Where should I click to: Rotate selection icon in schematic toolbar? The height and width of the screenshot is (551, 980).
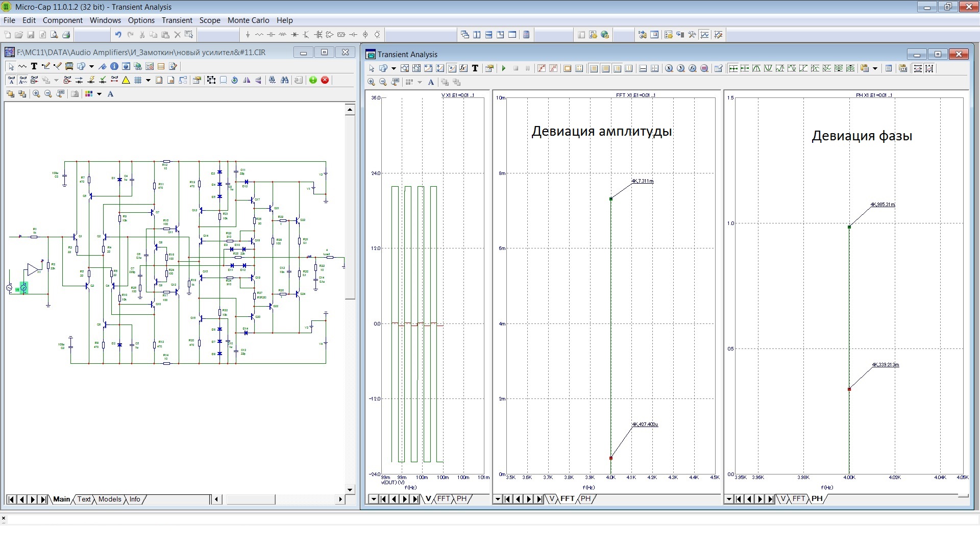pyautogui.click(x=234, y=80)
